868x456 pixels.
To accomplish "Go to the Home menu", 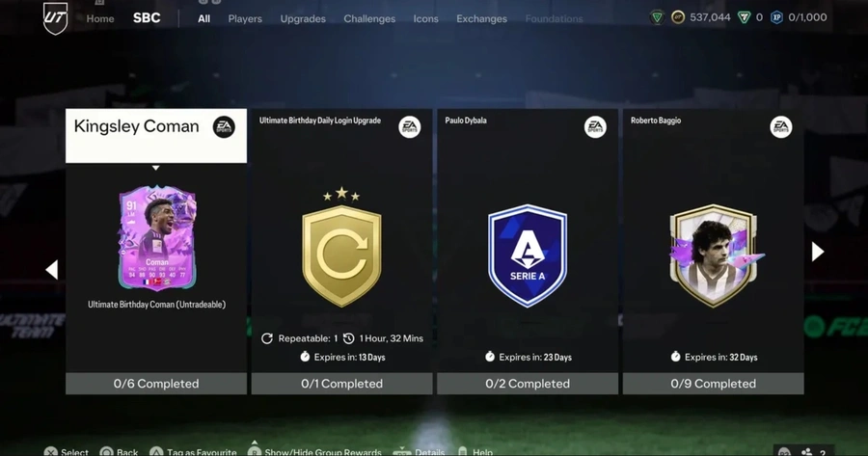I will [x=100, y=18].
